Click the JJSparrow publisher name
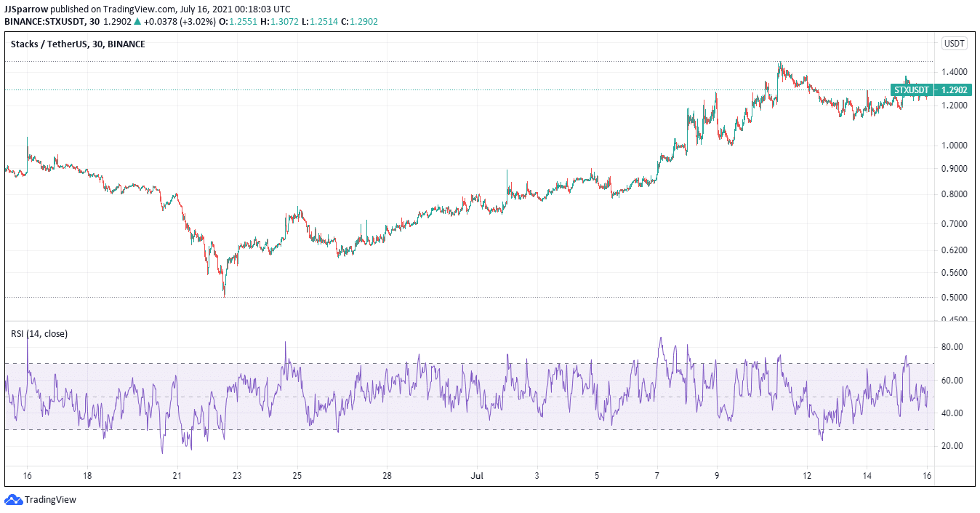Viewport: 980px width, 513px height. click(x=26, y=9)
